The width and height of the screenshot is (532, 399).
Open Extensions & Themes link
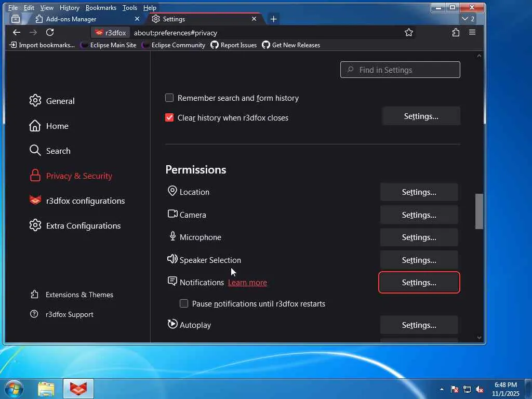point(72,295)
